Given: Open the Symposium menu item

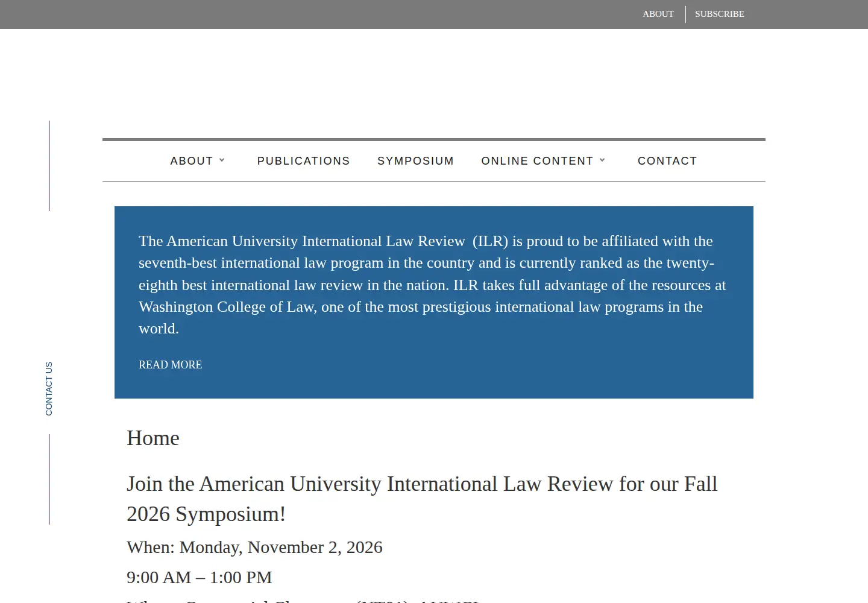Looking at the screenshot, I should 415,161.
